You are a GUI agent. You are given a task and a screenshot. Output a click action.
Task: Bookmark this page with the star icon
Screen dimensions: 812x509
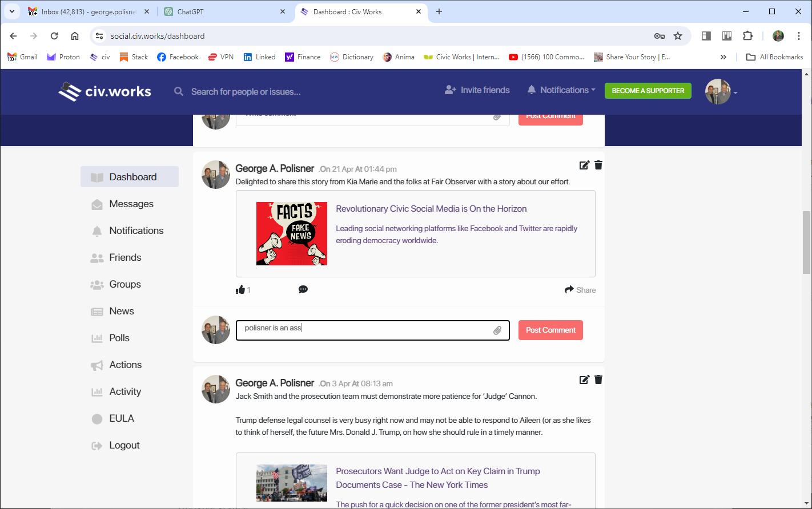pos(678,36)
